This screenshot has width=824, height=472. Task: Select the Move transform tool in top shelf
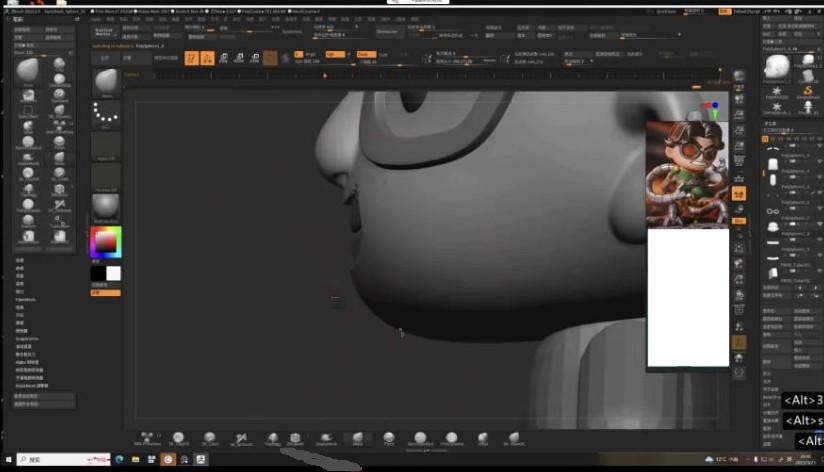[225, 59]
